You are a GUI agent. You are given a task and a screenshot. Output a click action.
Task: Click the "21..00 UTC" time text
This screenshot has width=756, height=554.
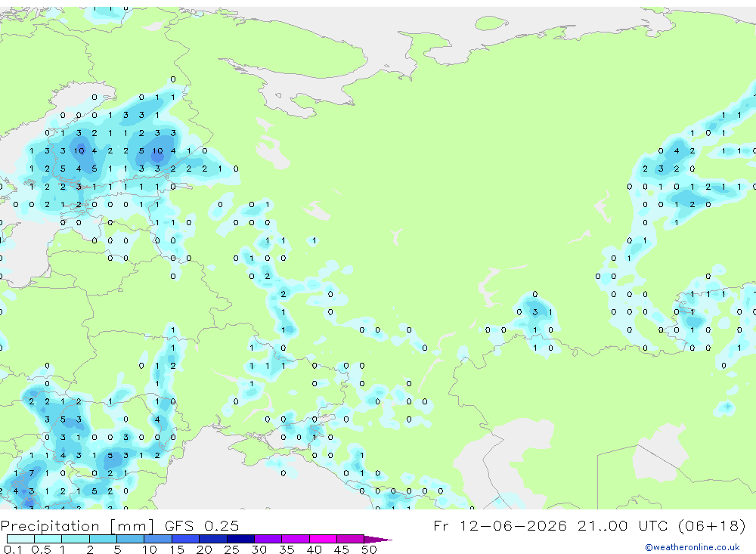[x=622, y=525]
